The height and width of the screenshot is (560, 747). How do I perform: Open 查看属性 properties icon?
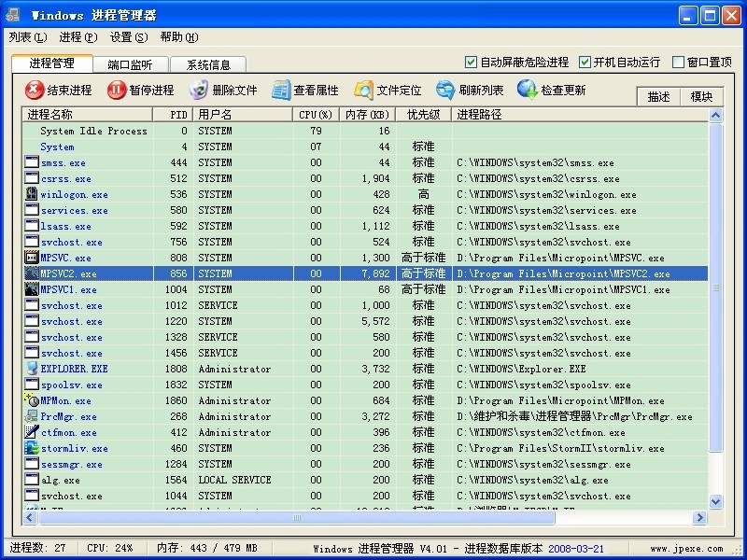pyautogui.click(x=281, y=90)
